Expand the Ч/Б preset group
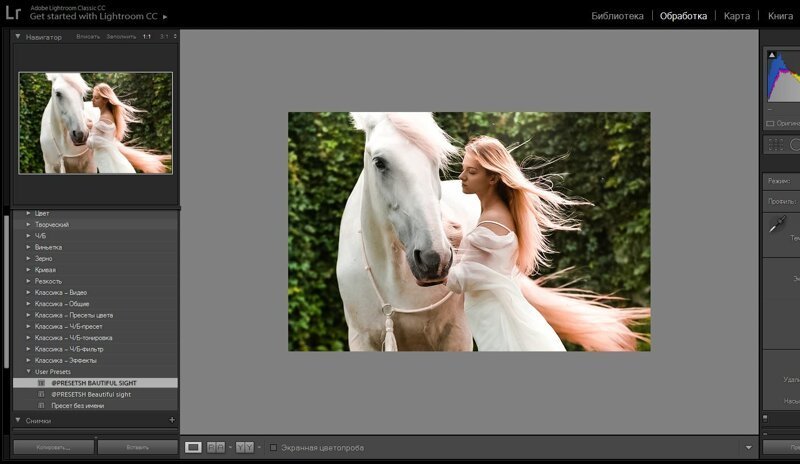800x464 pixels. coord(29,236)
